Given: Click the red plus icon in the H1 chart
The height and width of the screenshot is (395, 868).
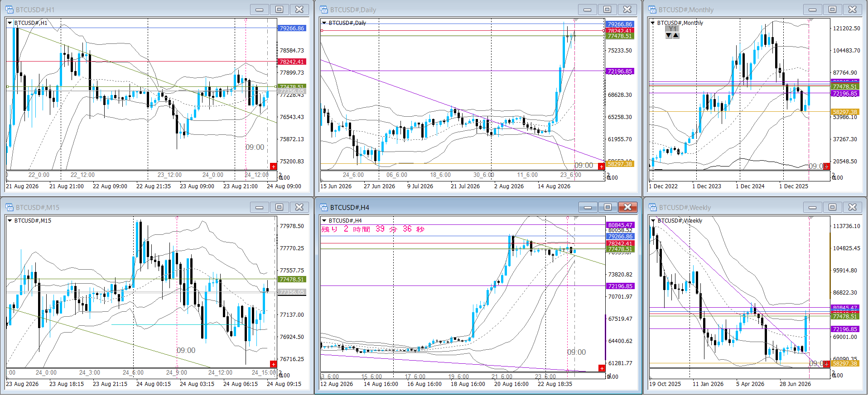Looking at the screenshot, I should (273, 167).
